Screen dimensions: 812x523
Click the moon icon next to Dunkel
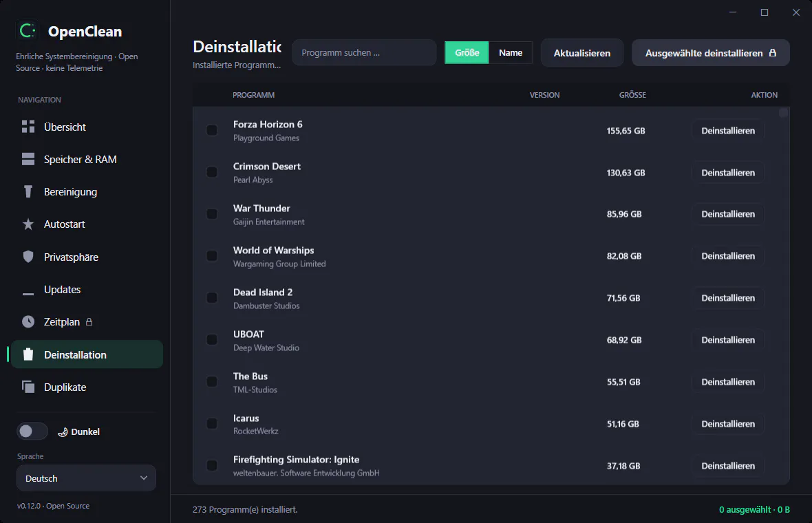(x=63, y=432)
